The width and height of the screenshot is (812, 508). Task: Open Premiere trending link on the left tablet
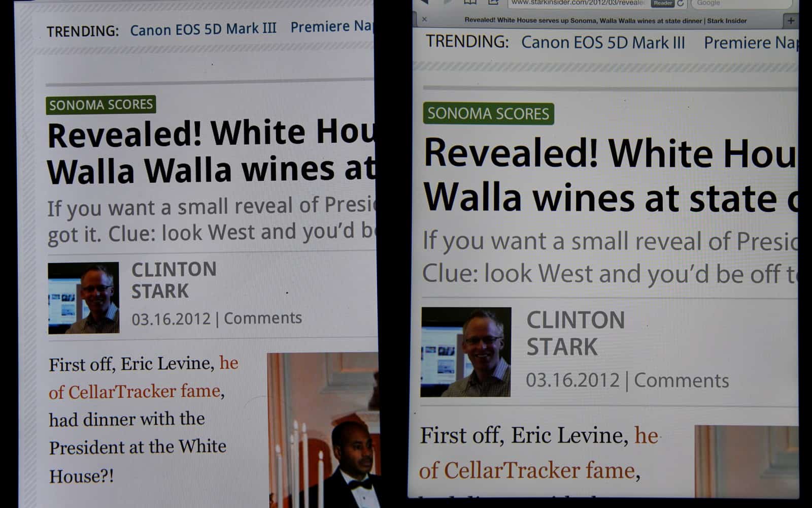coord(332,26)
